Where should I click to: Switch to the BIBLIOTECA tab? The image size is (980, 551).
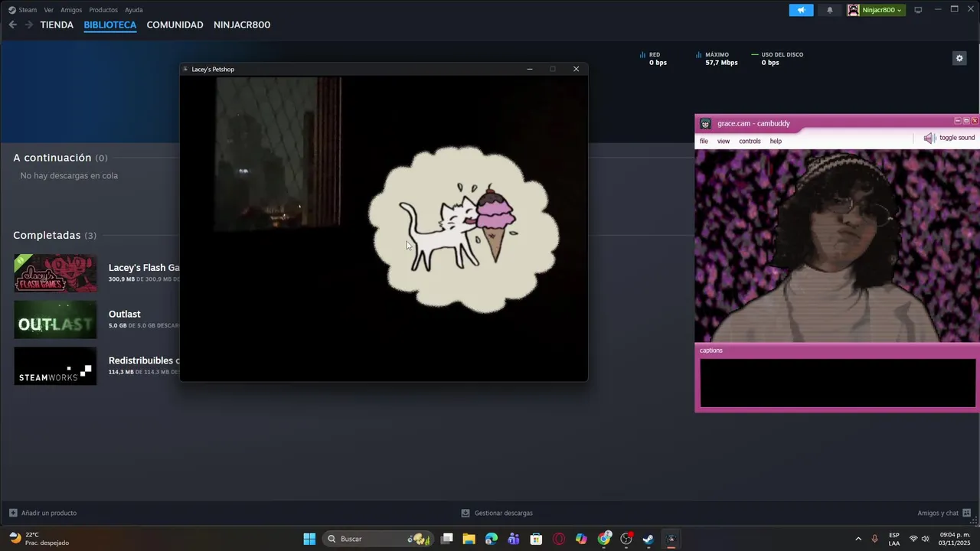tap(110, 24)
